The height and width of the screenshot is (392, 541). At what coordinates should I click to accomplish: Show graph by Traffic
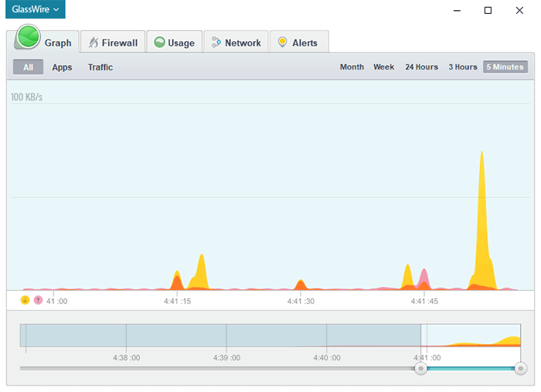click(100, 67)
